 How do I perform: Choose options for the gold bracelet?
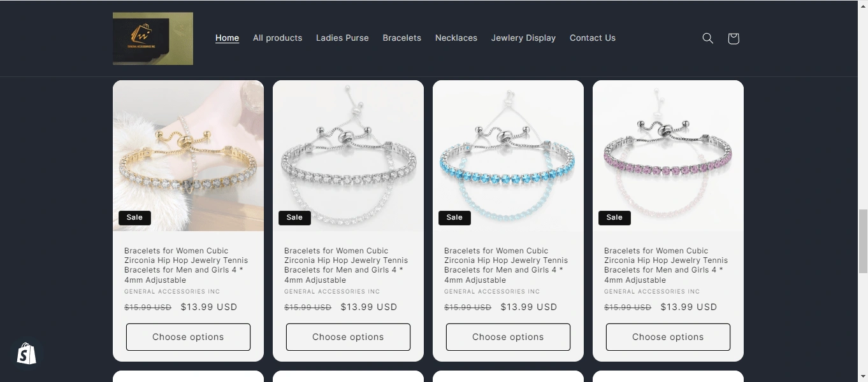tap(188, 337)
